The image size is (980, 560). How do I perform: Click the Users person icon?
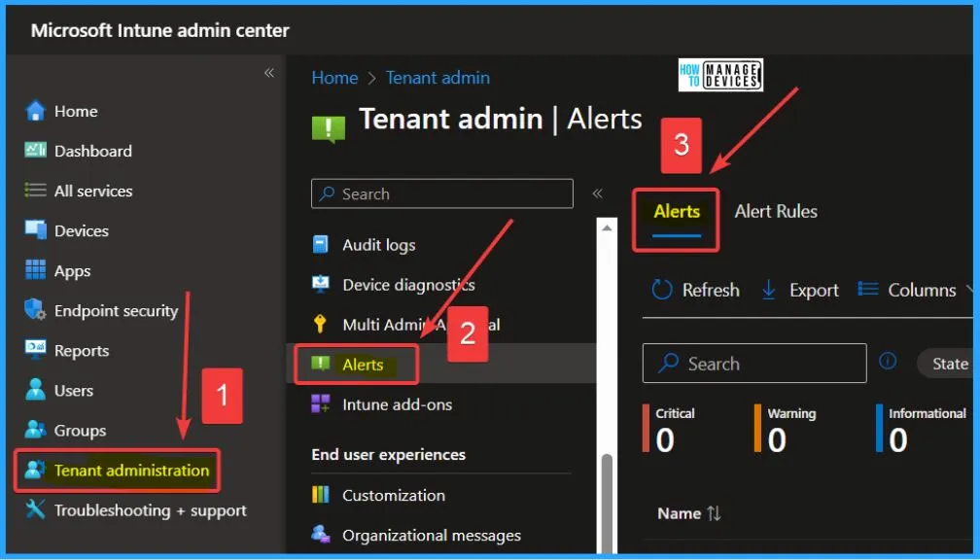point(36,390)
